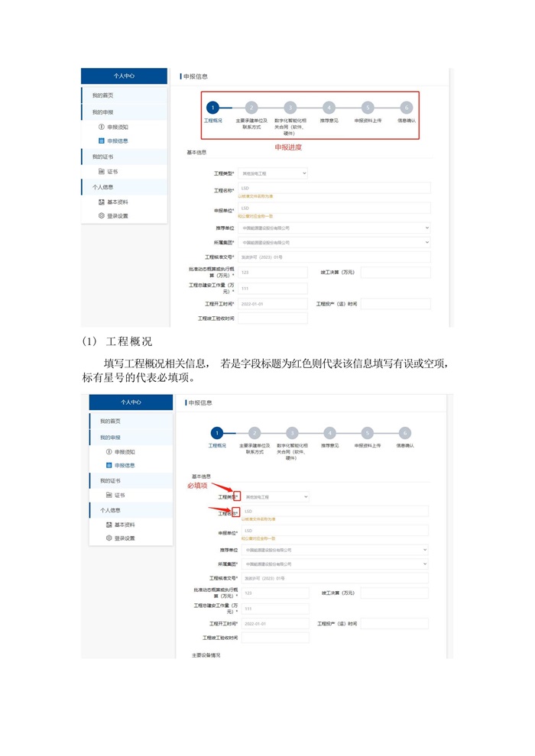Screen dimensions: 535x756
Task: Click 工程开工时间 date field in first screenshot
Action: (273, 304)
